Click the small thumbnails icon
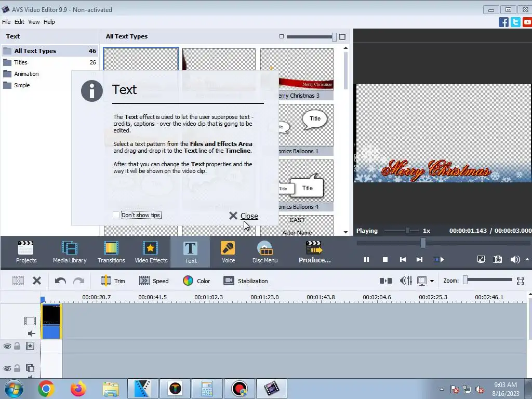The width and height of the screenshot is (532, 399). click(x=281, y=36)
